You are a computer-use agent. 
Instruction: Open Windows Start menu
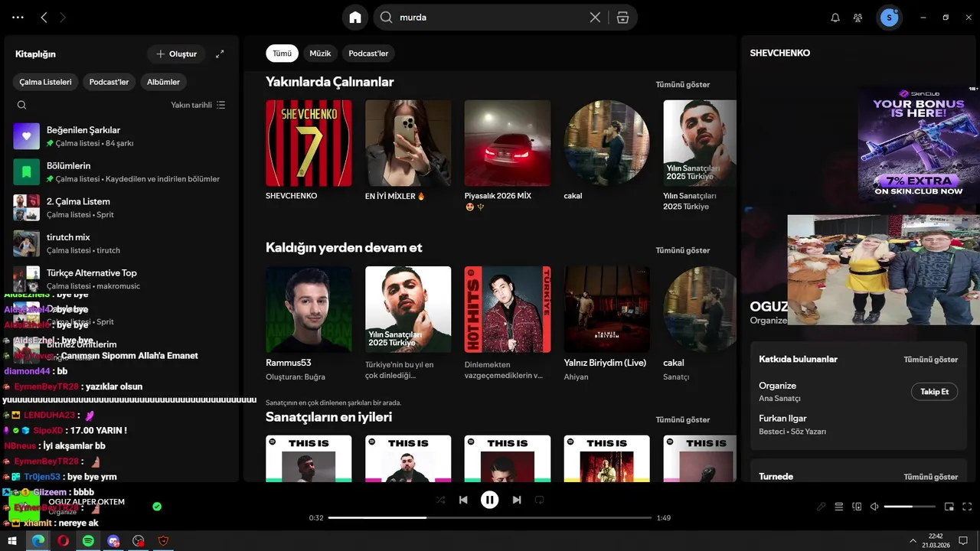coord(12,540)
